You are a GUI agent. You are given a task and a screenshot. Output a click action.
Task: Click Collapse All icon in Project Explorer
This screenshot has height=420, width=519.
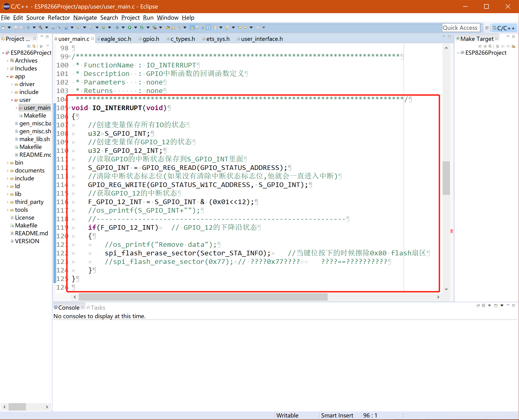click(x=29, y=46)
